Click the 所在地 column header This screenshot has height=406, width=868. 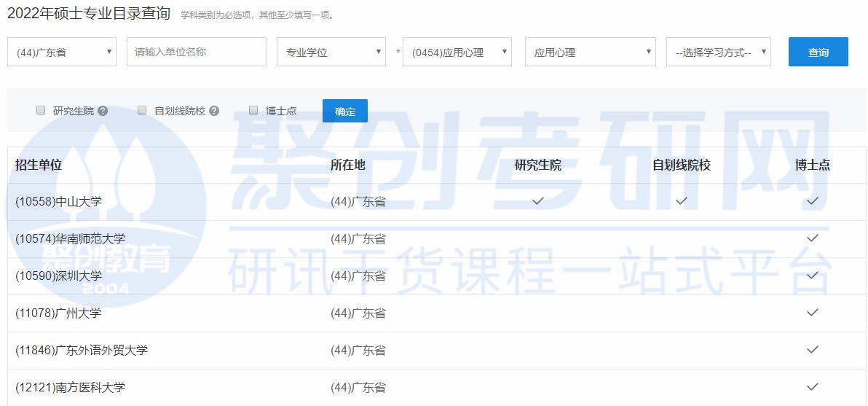pyautogui.click(x=348, y=165)
